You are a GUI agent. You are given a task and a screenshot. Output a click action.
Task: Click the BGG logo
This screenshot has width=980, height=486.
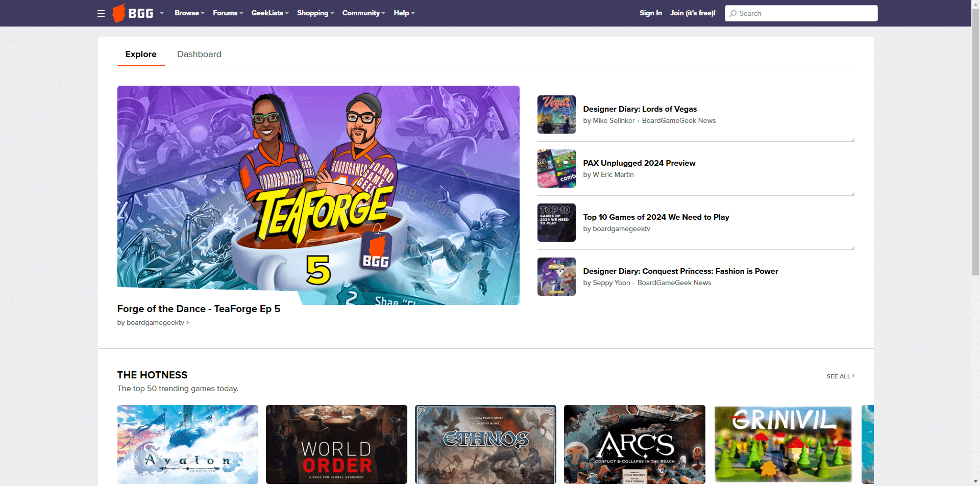[133, 13]
